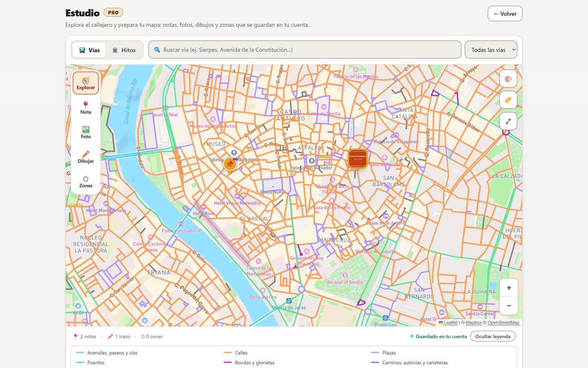Go back with the Volver button

tap(505, 14)
